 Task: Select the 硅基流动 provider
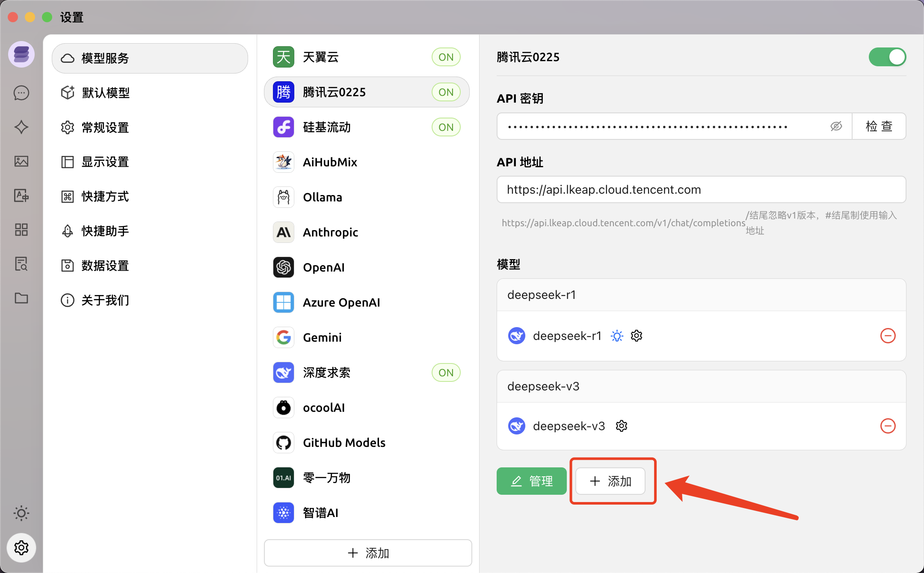(327, 127)
